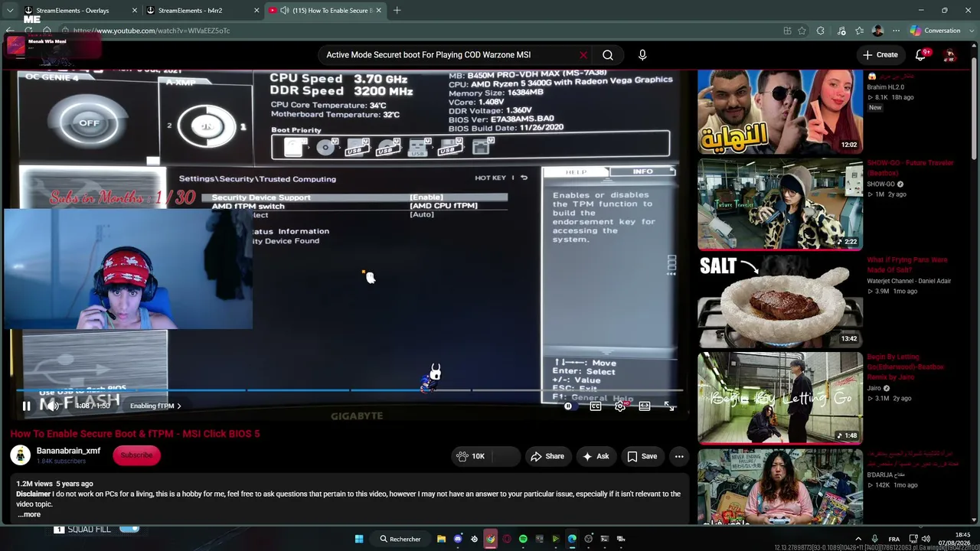Image resolution: width=980 pixels, height=551 pixels.
Task: Ask about this video
Action: [596, 456]
